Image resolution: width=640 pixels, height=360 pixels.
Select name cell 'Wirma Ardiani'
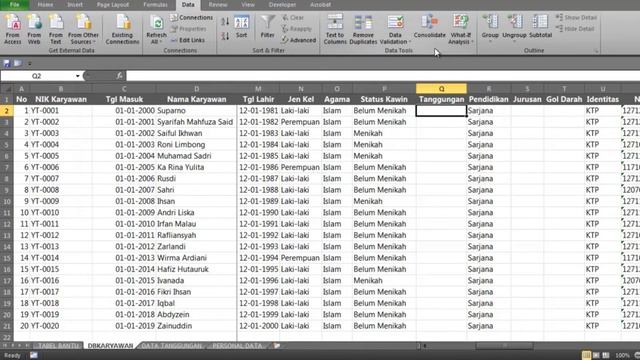(196, 258)
